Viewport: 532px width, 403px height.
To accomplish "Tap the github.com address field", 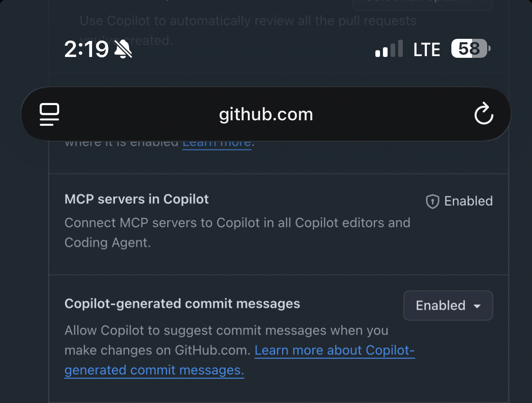I will click(x=266, y=114).
